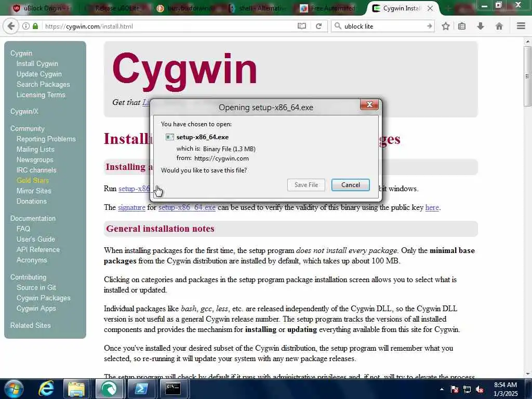The height and width of the screenshot is (399, 532).
Task: Open downloads arrow icon
Action: (481, 26)
